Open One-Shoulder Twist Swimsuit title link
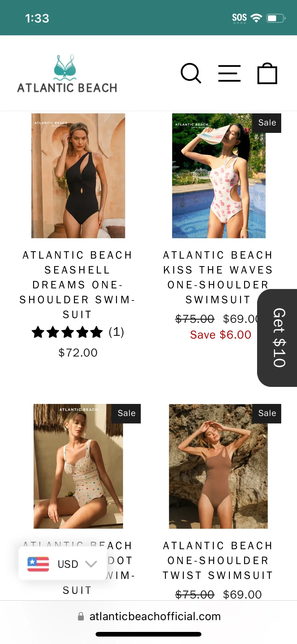Image resolution: width=297 pixels, height=644 pixels. pyautogui.click(x=218, y=560)
